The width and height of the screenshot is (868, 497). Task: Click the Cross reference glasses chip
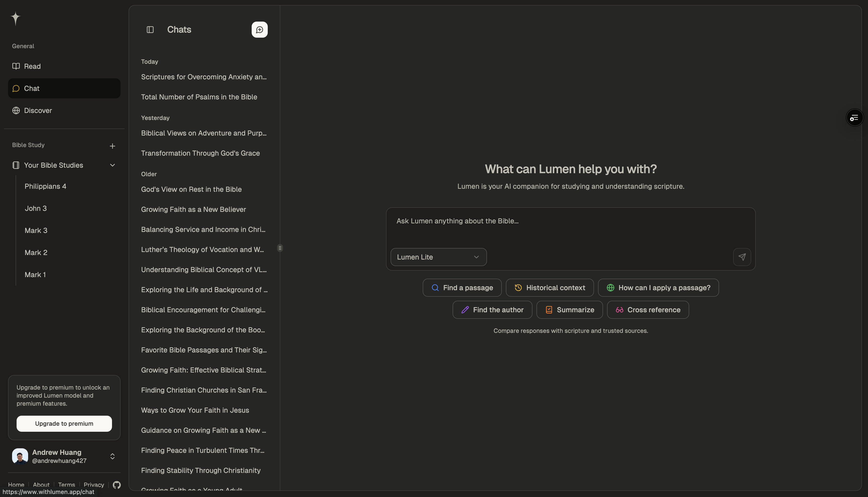[647, 310]
